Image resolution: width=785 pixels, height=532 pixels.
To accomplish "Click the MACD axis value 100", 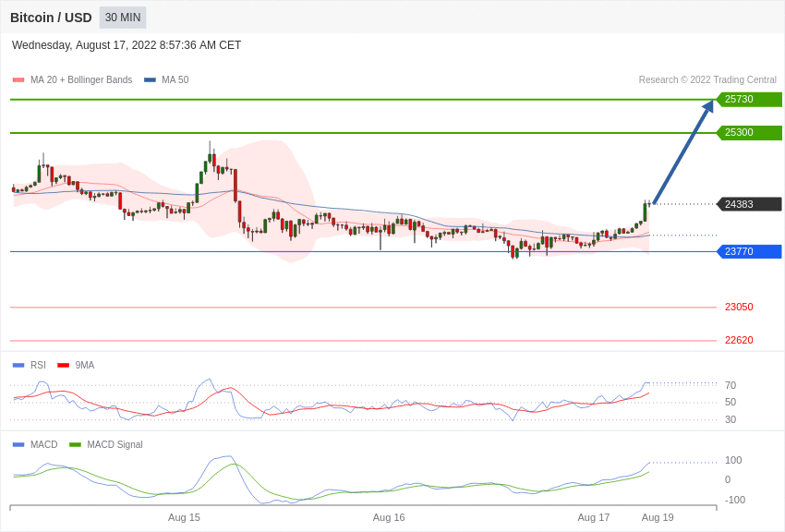I will pyautogui.click(x=733, y=460).
